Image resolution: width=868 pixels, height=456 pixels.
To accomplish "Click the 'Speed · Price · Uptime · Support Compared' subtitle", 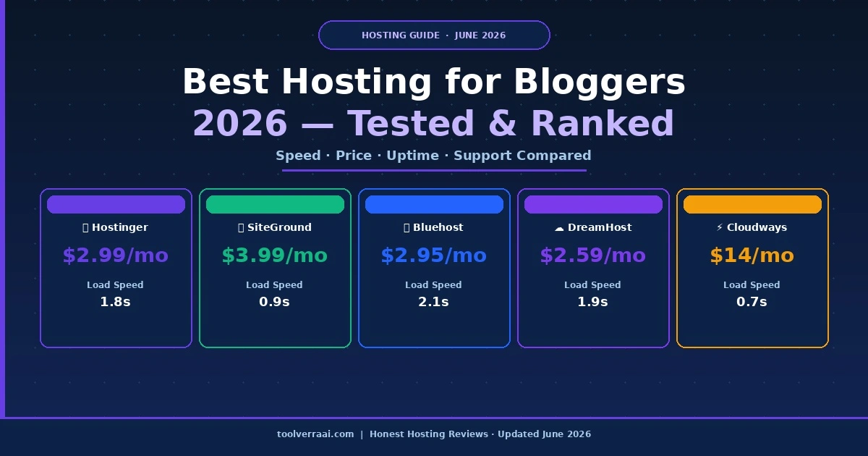I will tap(434, 156).
